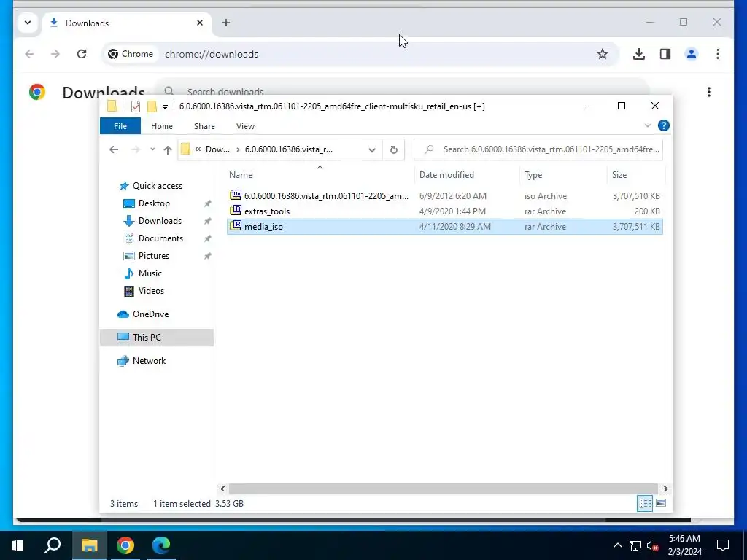Open downloads page more actions menu
The image size is (747, 560).
(x=709, y=92)
